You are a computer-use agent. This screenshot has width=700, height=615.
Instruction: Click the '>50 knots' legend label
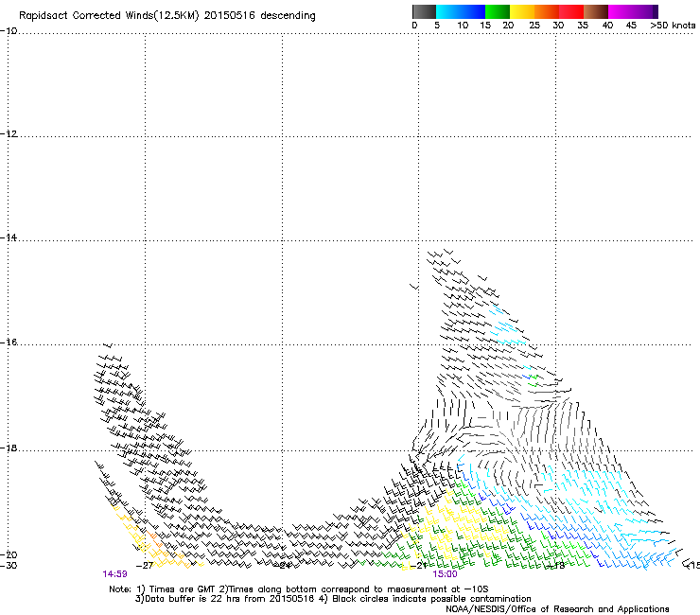pos(673,26)
